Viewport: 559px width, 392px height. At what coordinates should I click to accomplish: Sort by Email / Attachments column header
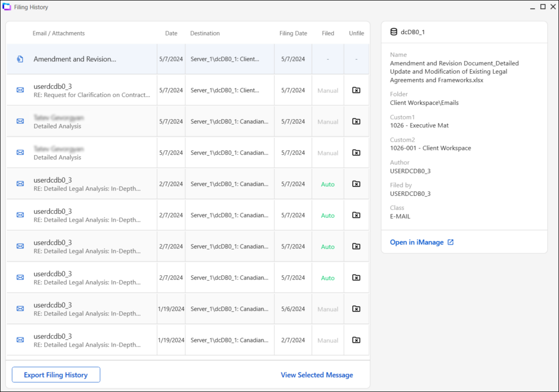tap(59, 33)
